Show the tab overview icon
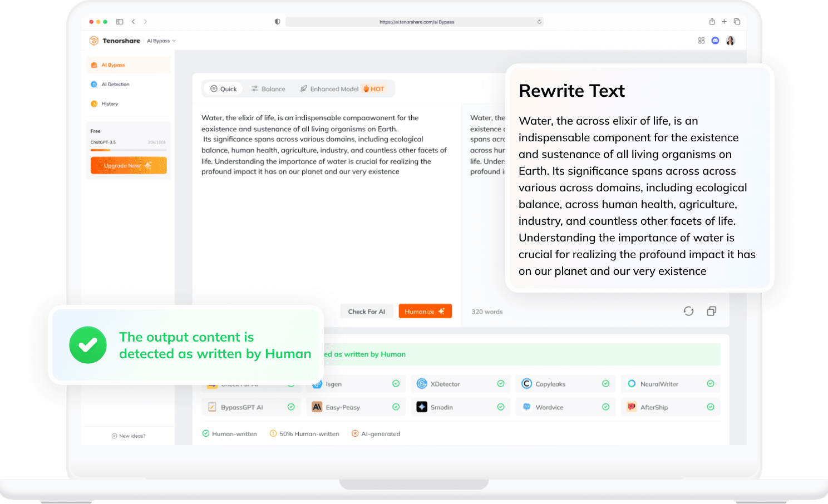The height and width of the screenshot is (504, 828). [737, 21]
